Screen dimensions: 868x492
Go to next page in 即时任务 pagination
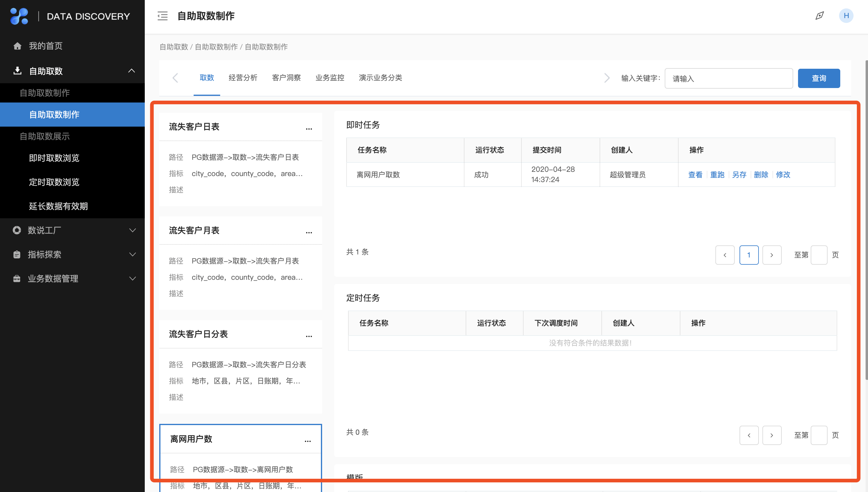772,255
